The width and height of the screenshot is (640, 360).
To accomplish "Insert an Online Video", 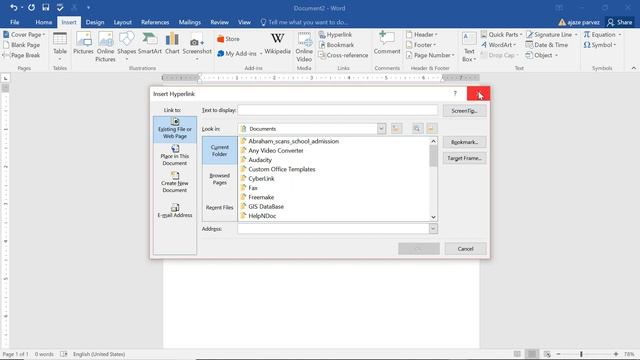I will click(x=304, y=47).
